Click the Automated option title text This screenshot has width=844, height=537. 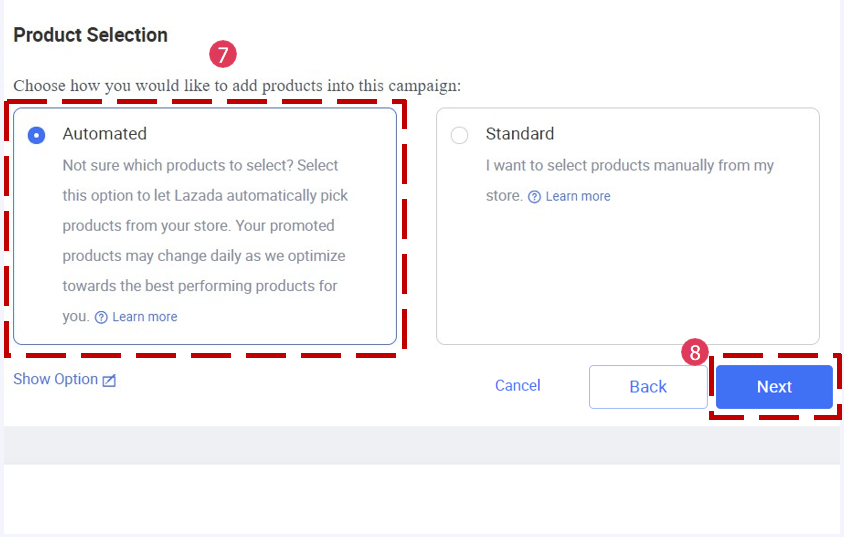coord(104,133)
